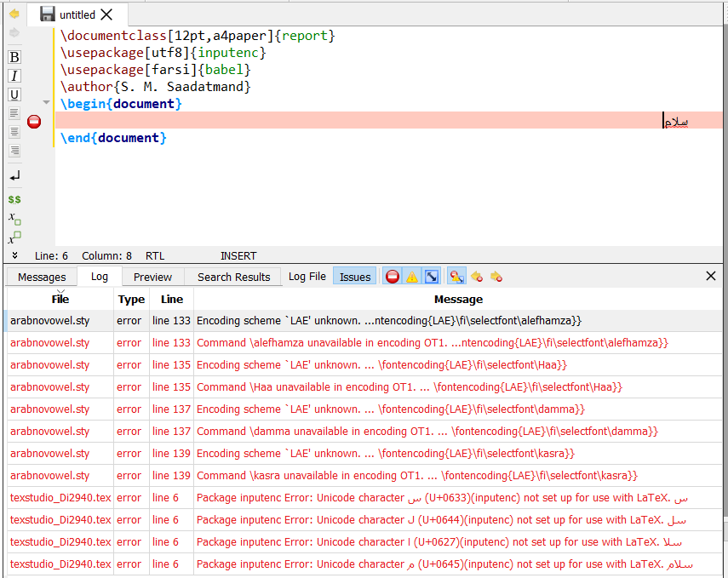Jump to the next error with the right arrow
This screenshot has height=578, width=728.
pos(496,277)
